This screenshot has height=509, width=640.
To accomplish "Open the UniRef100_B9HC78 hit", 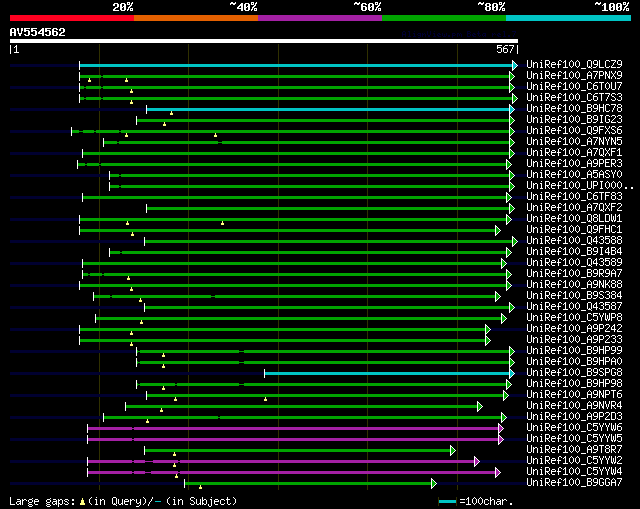I will pos(574,109).
